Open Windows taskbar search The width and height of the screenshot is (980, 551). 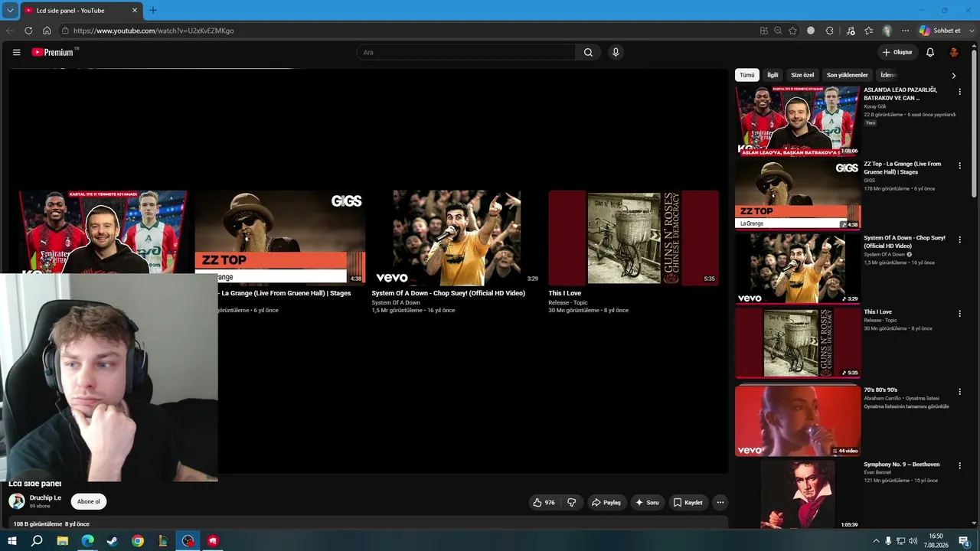[37, 541]
